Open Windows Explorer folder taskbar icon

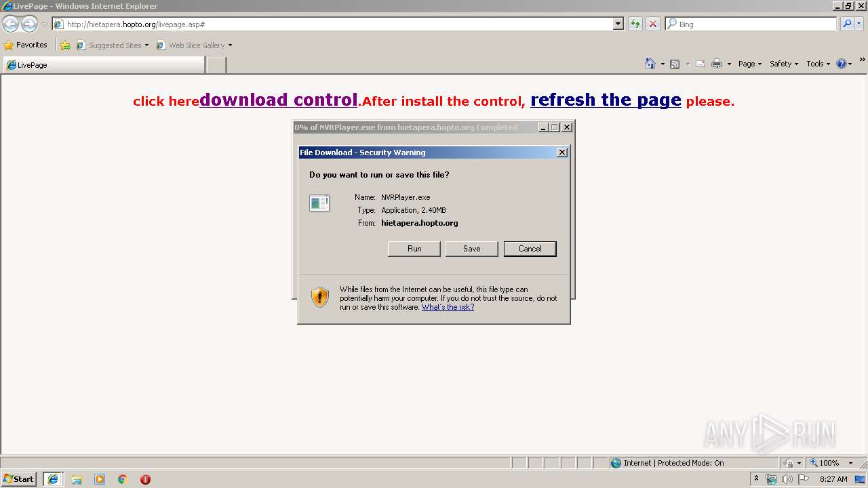pyautogui.click(x=77, y=479)
